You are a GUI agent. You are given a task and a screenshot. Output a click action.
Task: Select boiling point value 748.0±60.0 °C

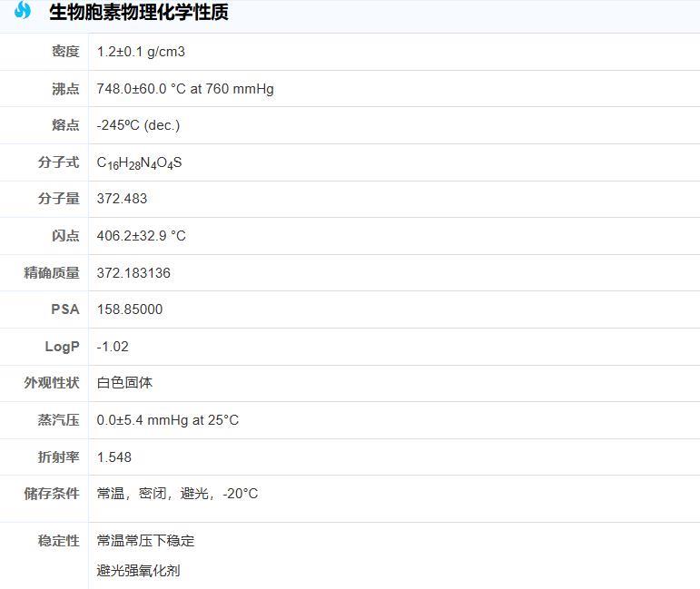185,89
